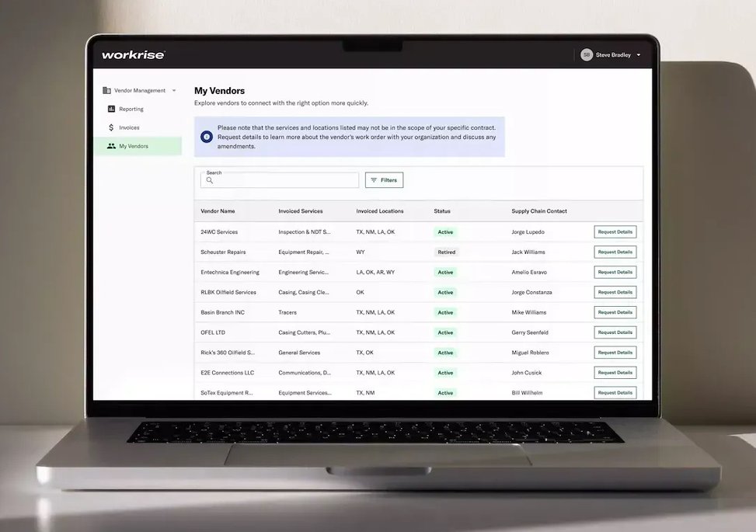Request Details for E2E Connections LLC
Image resolution: width=756 pixels, height=532 pixels.
click(x=615, y=373)
